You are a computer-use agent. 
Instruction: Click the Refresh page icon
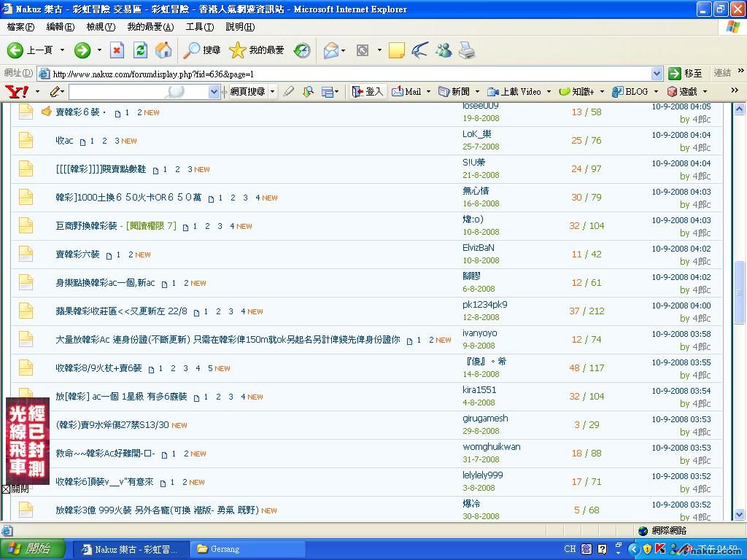pos(141,50)
